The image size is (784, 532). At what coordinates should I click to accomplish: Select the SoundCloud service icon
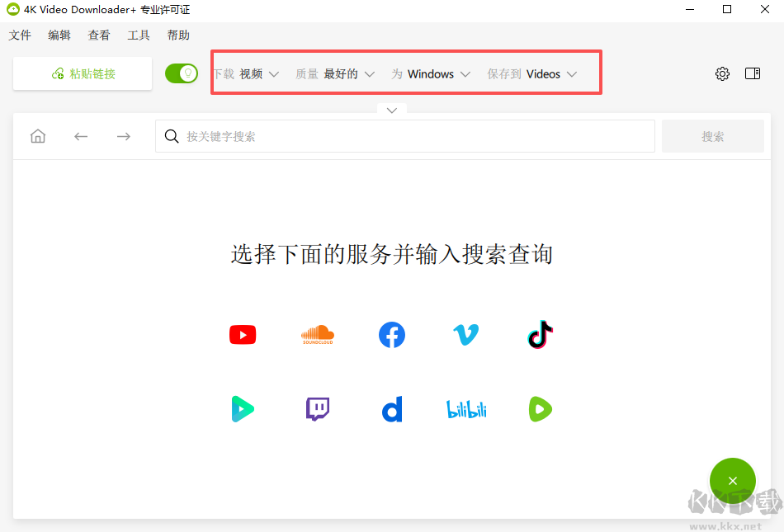(x=317, y=334)
